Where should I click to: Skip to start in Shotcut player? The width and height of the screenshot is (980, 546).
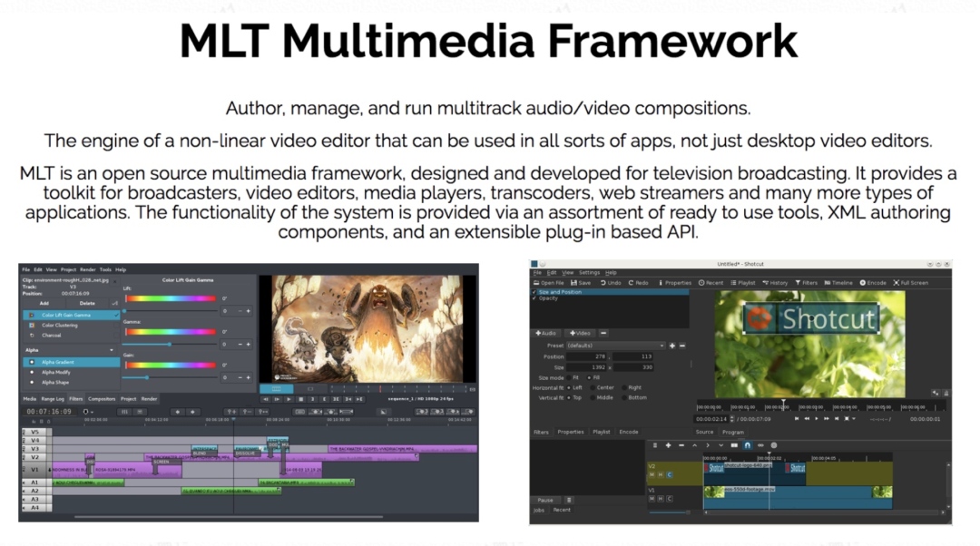tap(797, 418)
